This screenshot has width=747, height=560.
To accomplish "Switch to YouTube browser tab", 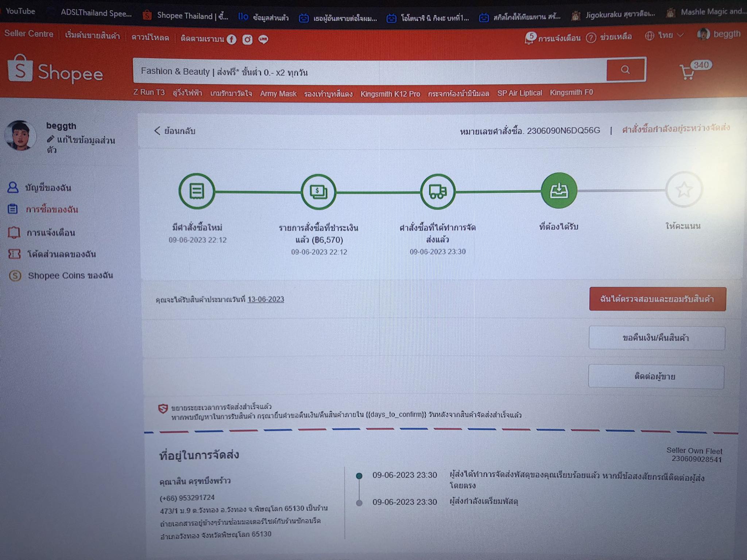I will (x=20, y=11).
